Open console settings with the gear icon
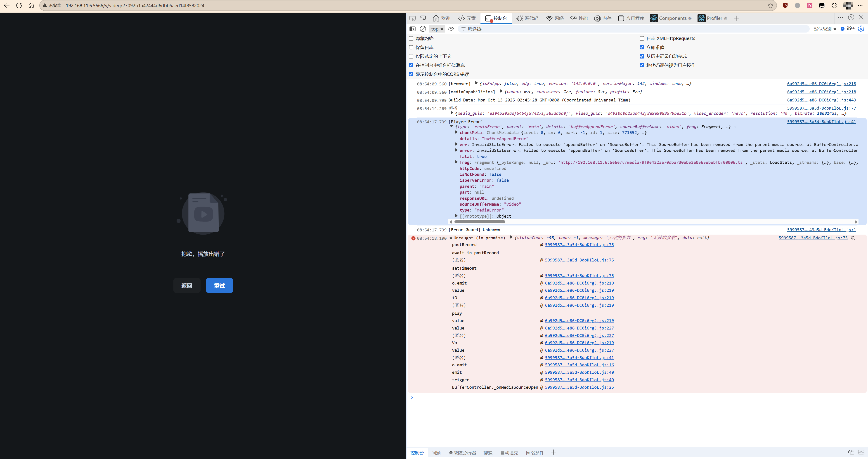 point(862,29)
